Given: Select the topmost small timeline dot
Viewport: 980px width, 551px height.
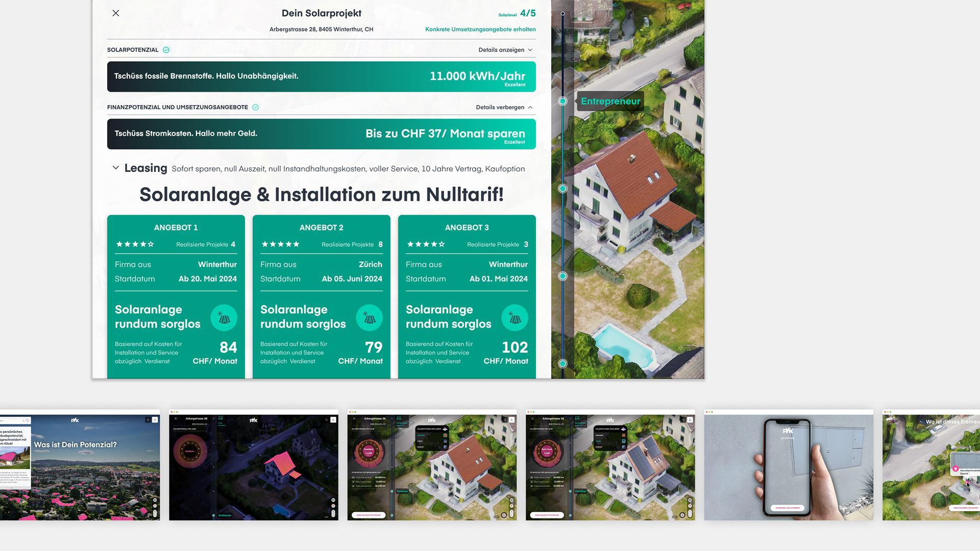Looking at the screenshot, I should pos(562,14).
